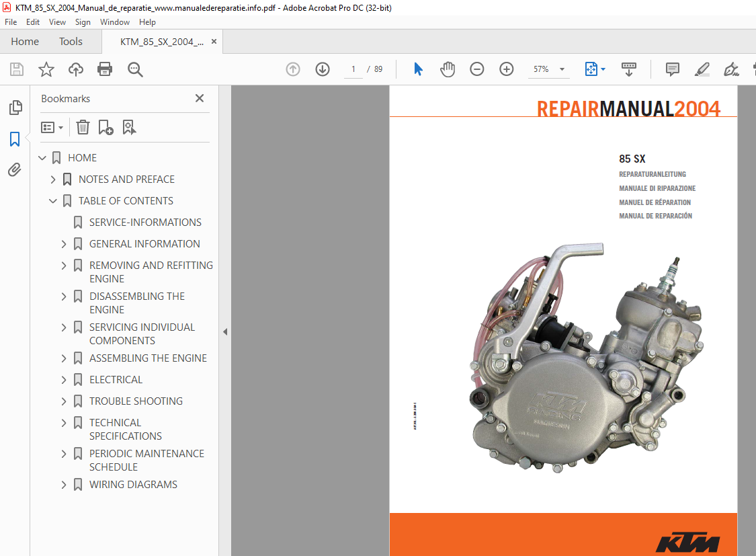Open the Edit menu
The image size is (756, 556).
point(33,22)
